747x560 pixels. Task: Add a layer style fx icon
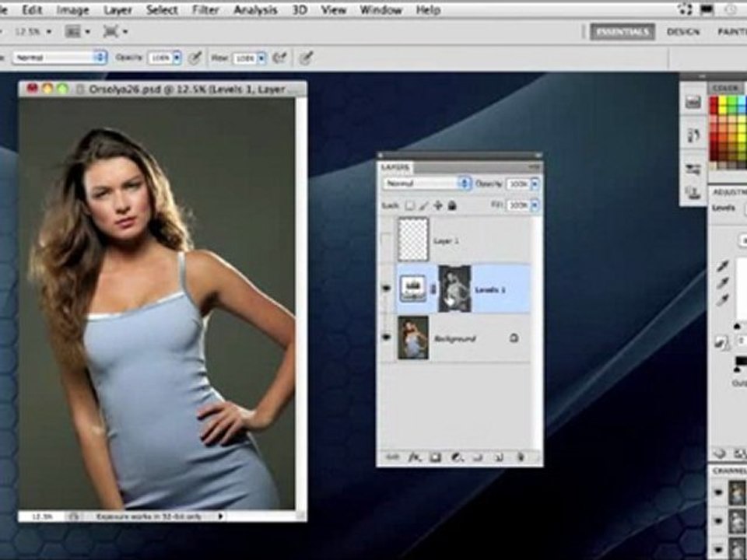(x=415, y=457)
